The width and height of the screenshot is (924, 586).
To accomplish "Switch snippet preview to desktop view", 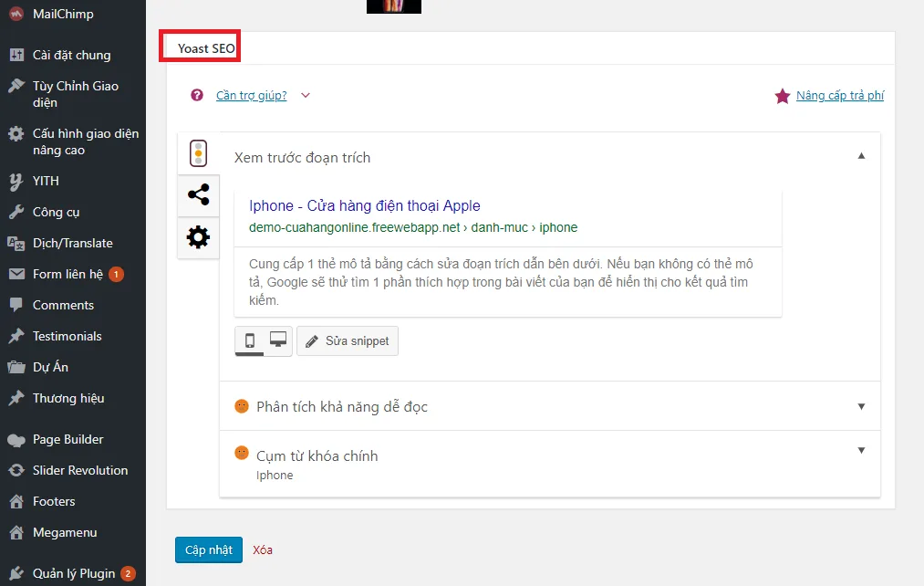I will [278, 340].
